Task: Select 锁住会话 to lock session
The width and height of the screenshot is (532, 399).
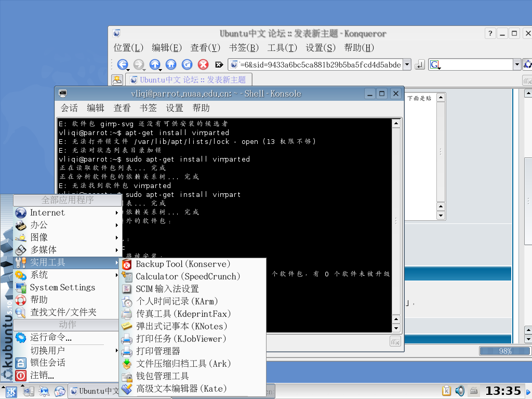Action: coord(67,363)
